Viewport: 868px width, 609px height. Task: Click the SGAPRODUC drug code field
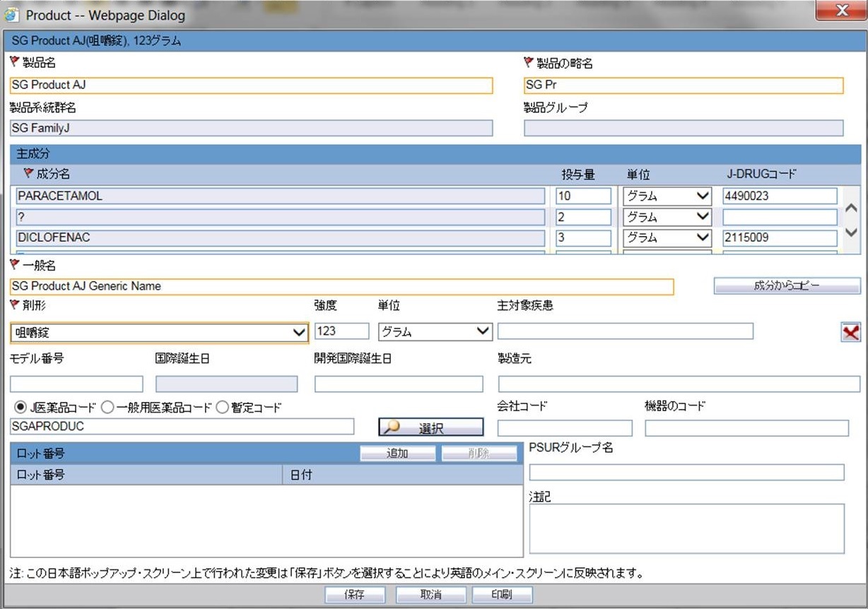pos(182,426)
